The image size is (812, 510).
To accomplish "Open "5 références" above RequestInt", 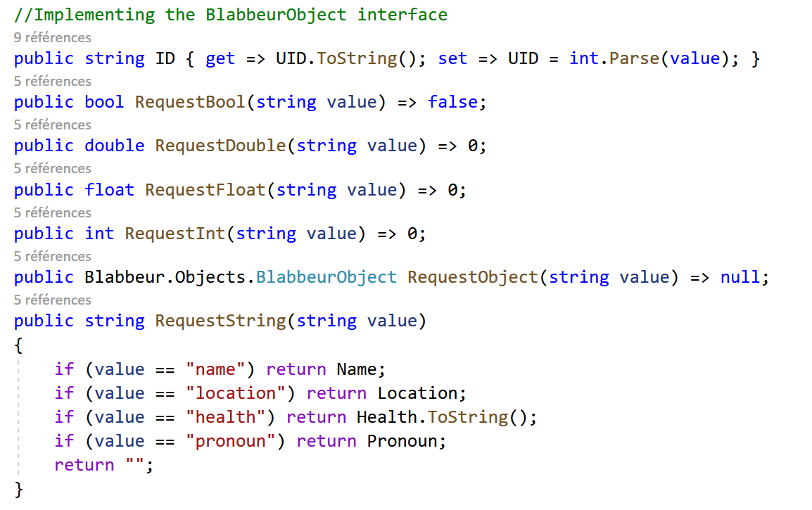I will (52, 212).
